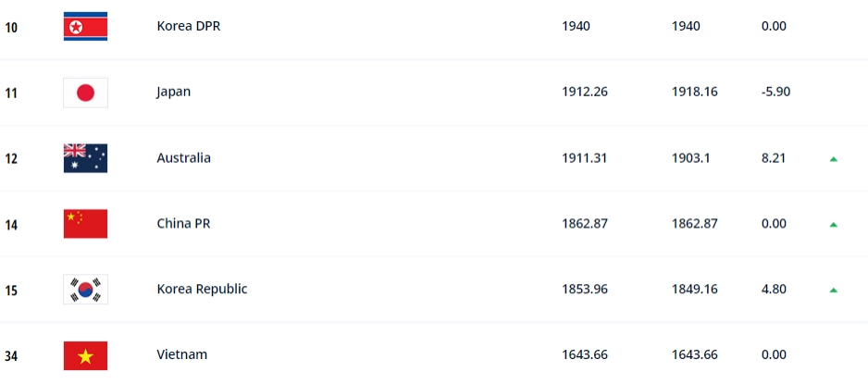Screen dimensions: 868x384
Task: Click the green up arrow beside China PR
Action: click(833, 225)
